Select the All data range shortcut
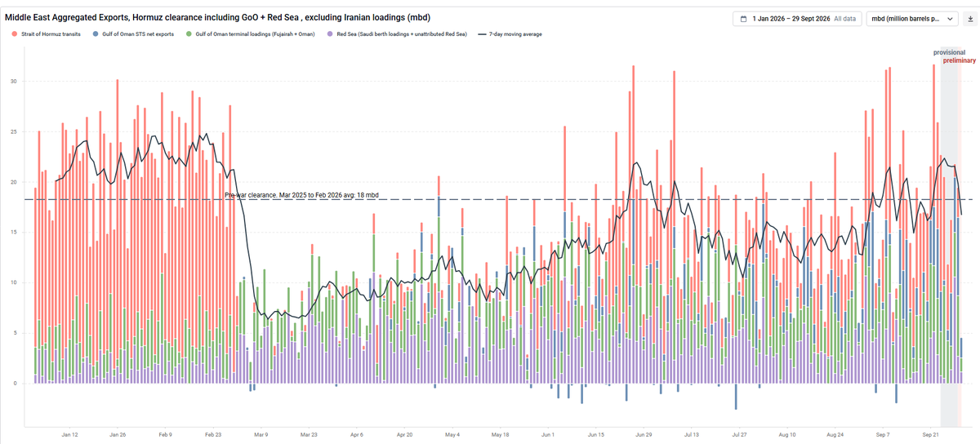This screenshot has height=444, width=980. pos(844,18)
